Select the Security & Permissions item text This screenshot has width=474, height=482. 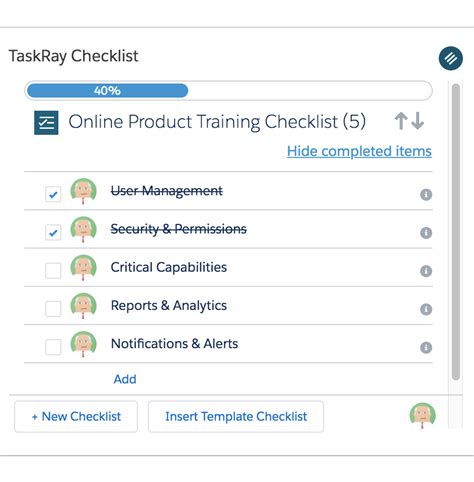[x=179, y=229]
